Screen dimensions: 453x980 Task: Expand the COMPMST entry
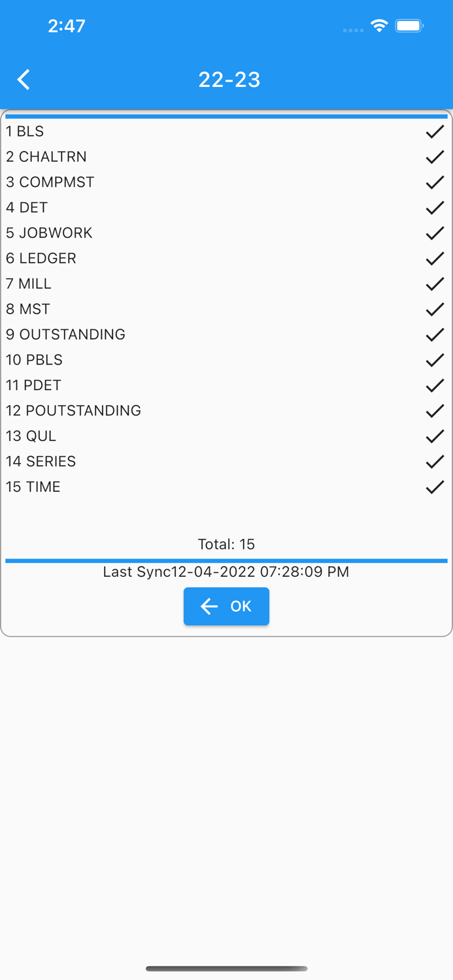(50, 182)
